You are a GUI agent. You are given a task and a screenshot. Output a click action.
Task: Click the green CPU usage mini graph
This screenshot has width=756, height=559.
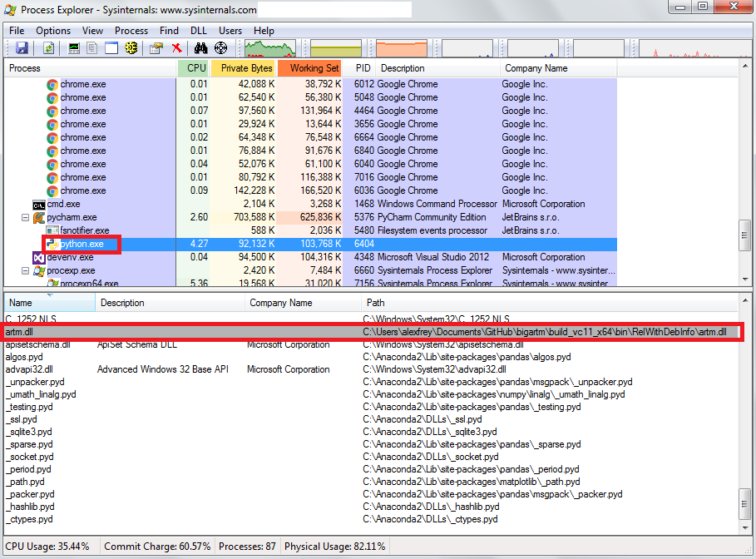tap(270, 48)
